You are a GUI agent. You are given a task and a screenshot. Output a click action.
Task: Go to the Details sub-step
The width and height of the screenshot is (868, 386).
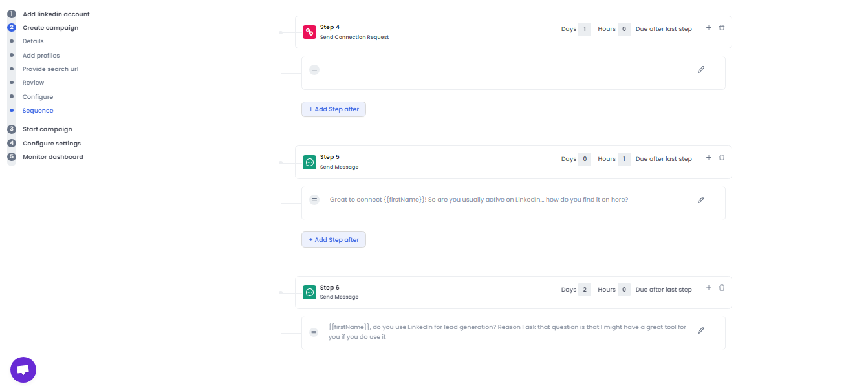[x=33, y=41]
